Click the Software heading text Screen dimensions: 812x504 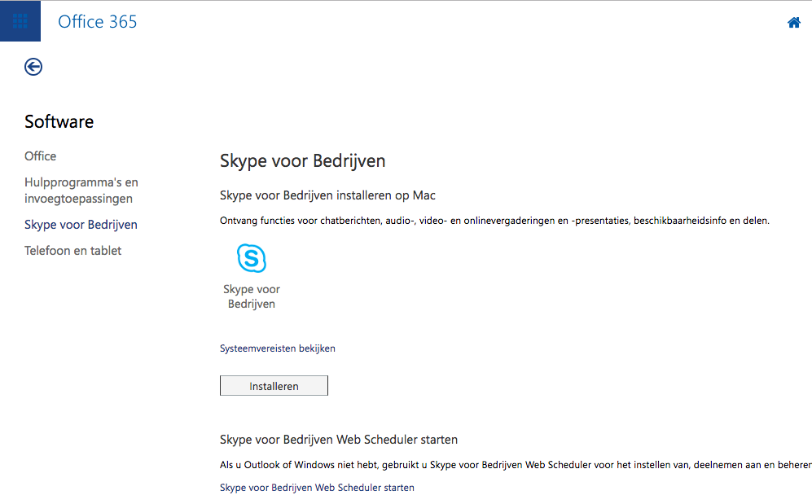point(59,121)
